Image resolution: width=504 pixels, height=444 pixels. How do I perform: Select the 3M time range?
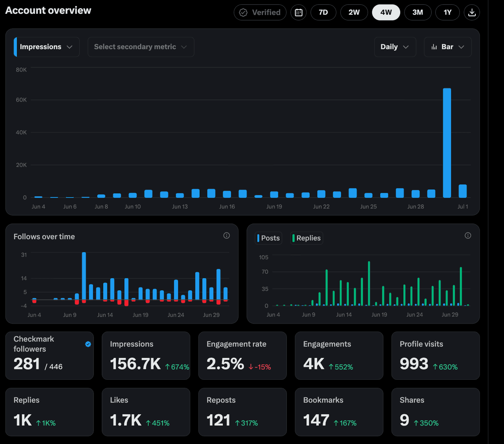[x=417, y=13]
